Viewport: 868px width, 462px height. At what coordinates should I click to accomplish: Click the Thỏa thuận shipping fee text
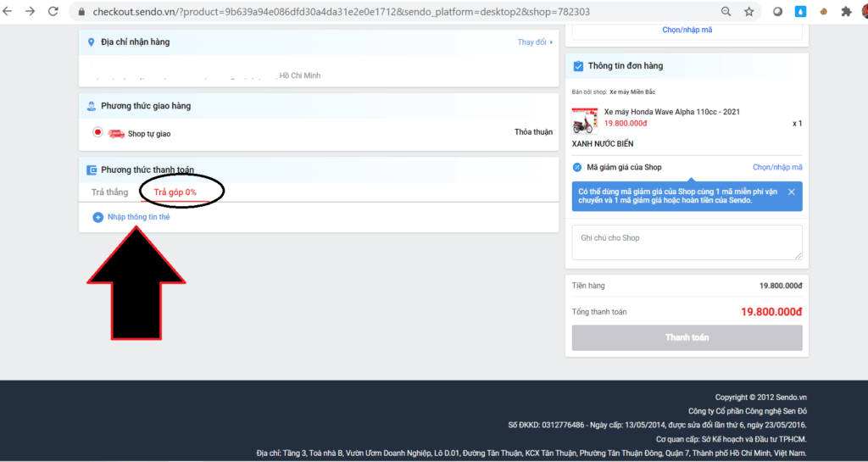point(534,131)
